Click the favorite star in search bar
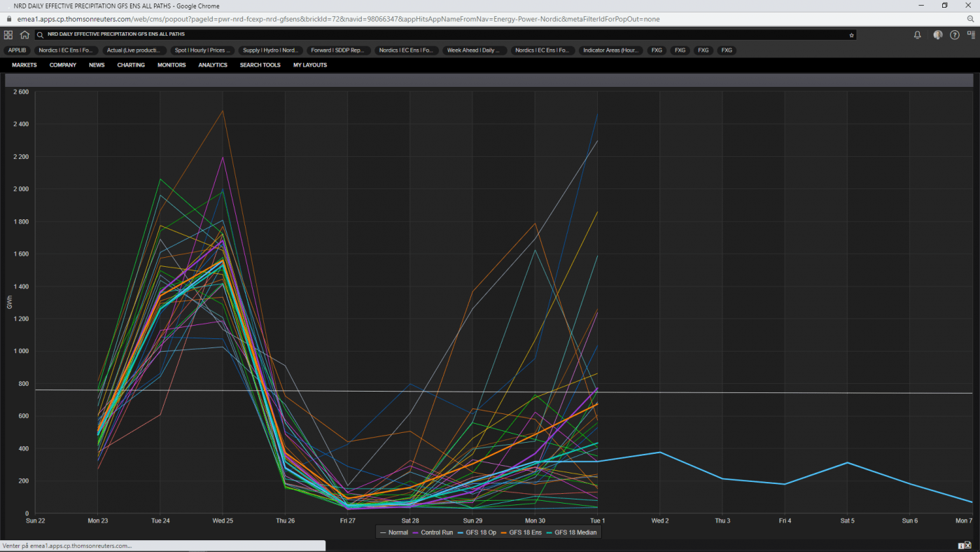Viewport: 980px width, 552px height. (851, 34)
